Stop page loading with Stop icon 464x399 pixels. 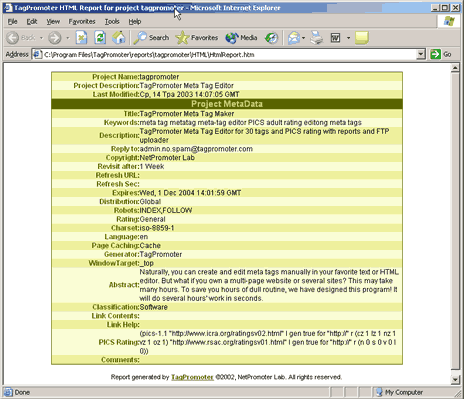tap(81, 38)
